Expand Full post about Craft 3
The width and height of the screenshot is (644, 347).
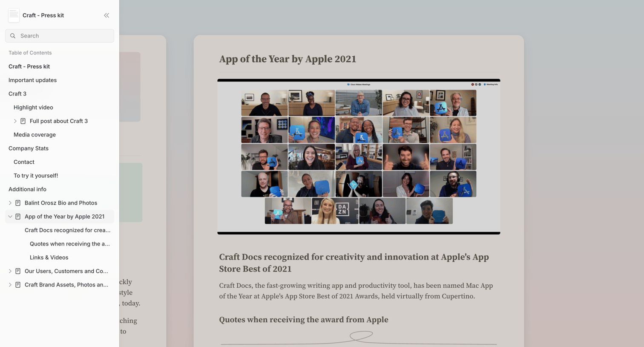[x=15, y=121]
